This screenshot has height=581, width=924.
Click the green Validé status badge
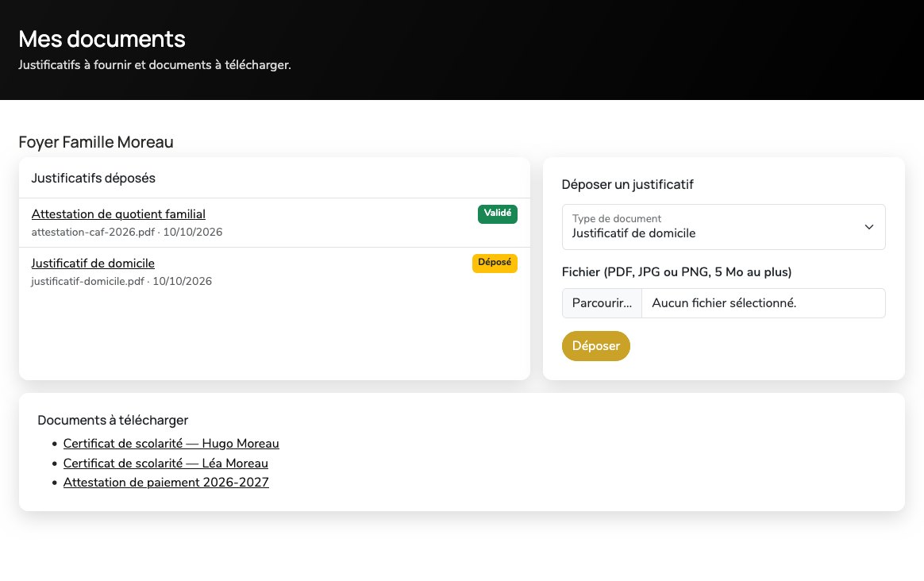[498, 214]
